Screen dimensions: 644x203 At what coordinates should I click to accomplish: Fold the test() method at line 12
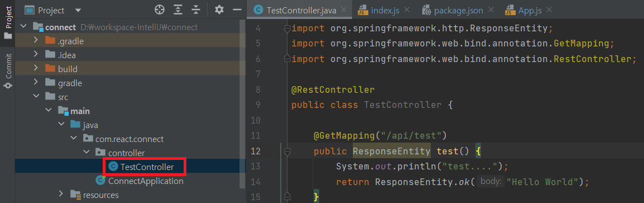point(287,152)
